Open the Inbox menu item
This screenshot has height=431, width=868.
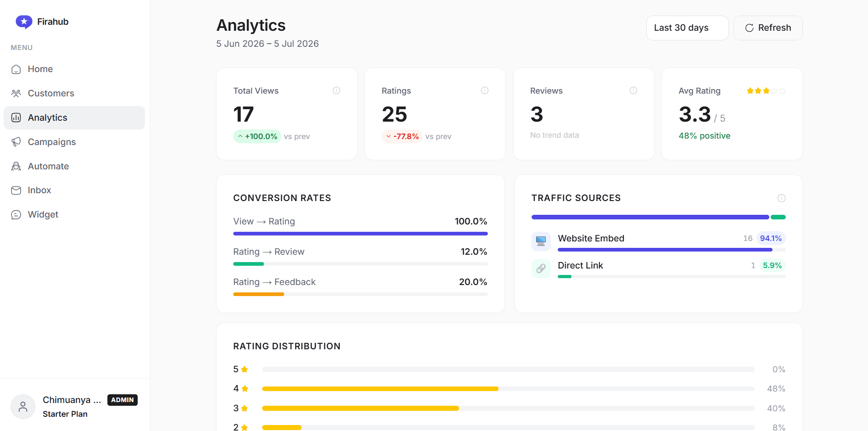pos(74,190)
